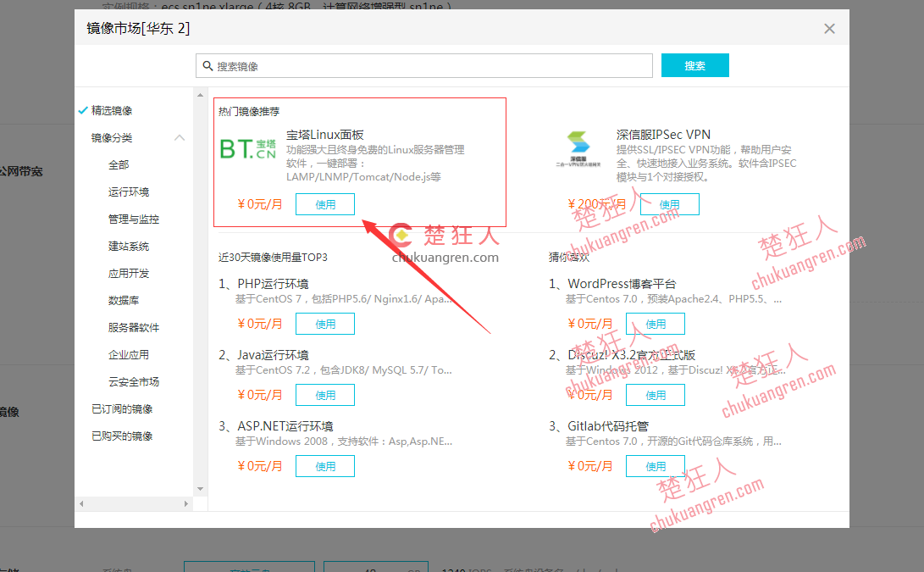Click 使用 for 宝塔Linux面板
Screen dimensions: 924x572
click(x=325, y=204)
